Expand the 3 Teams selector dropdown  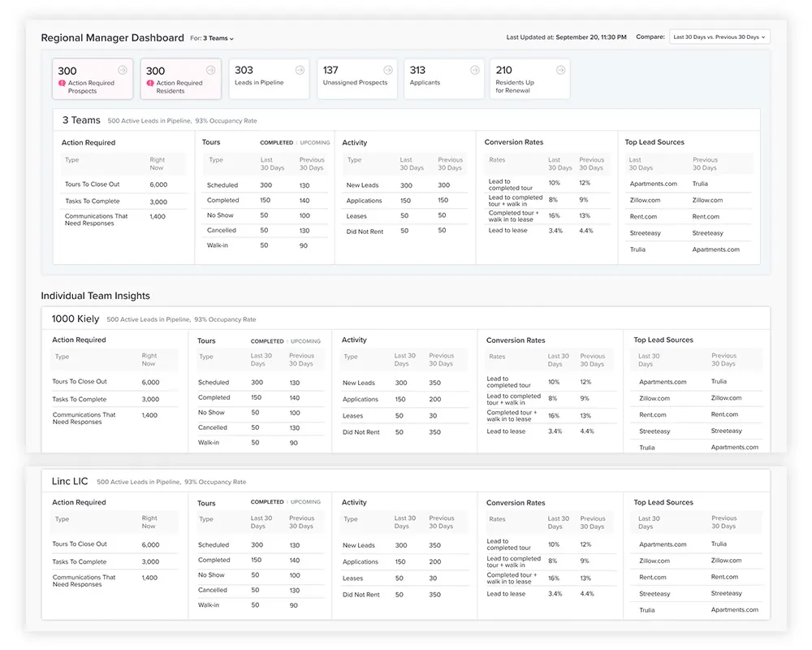pos(218,38)
